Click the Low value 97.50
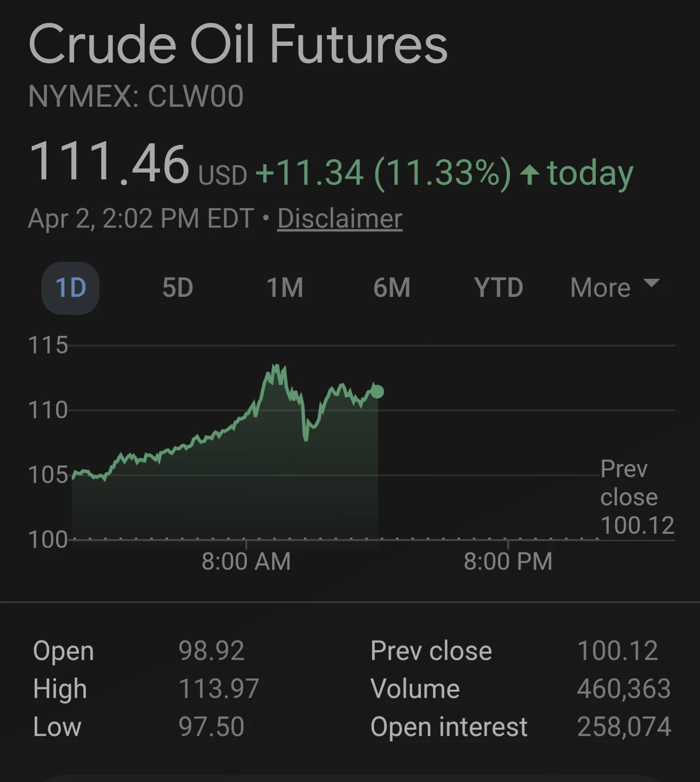The height and width of the screenshot is (782, 700). [211, 727]
